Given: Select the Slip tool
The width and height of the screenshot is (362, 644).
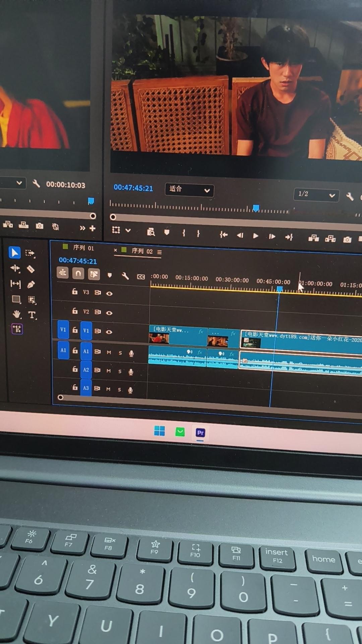Looking at the screenshot, I should pyautogui.click(x=15, y=284).
